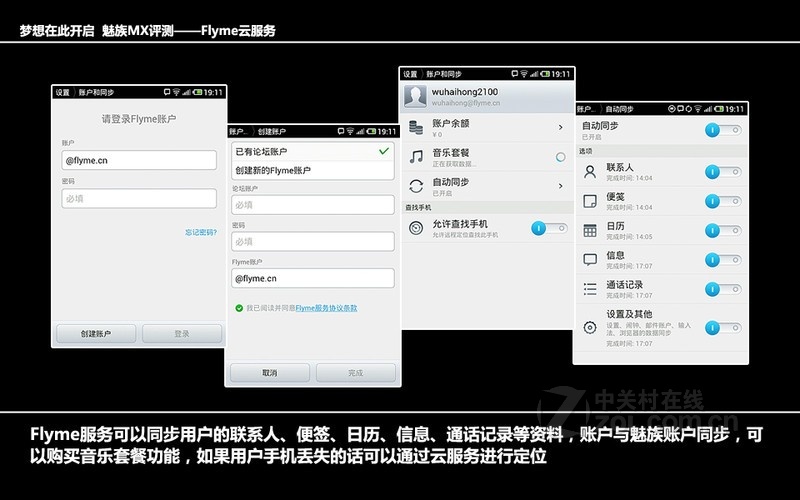Click the 便笺 note icon
The width and height of the screenshot is (800, 500).
(x=590, y=201)
